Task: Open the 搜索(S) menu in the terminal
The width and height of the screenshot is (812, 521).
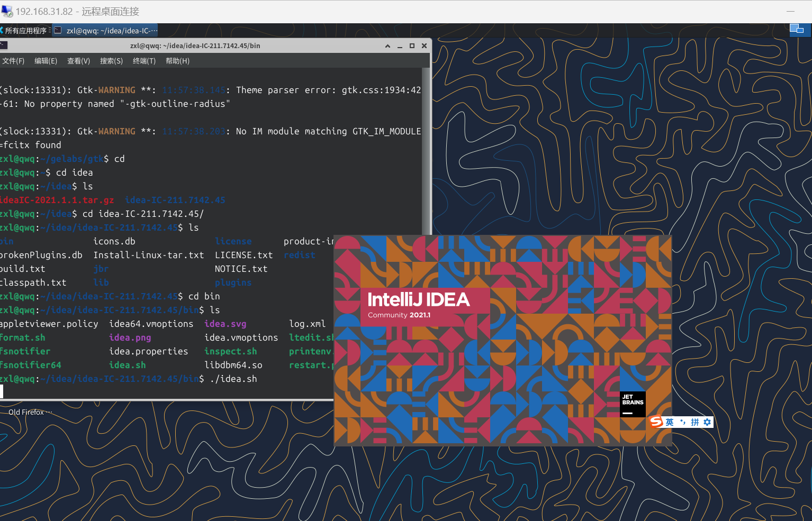Action: point(111,61)
